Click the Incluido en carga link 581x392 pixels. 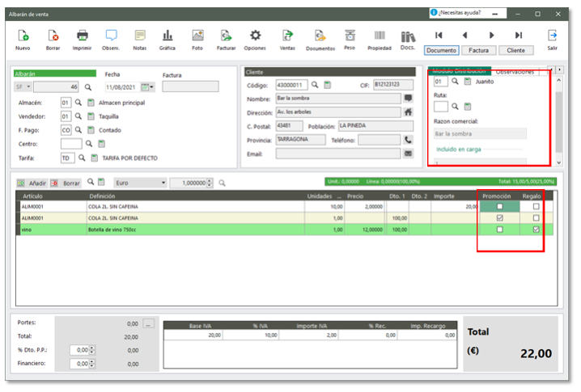point(458,150)
